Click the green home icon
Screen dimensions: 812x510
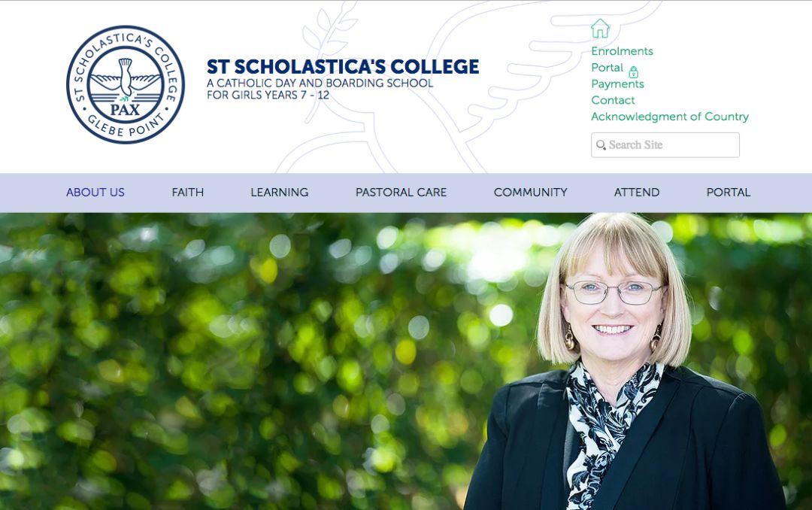point(600,28)
